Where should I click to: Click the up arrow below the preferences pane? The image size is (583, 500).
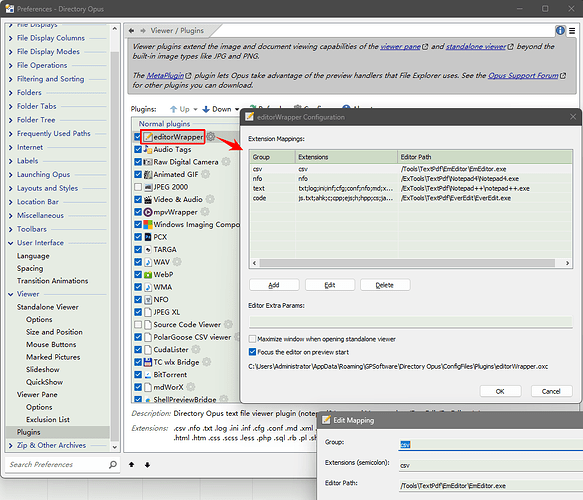132,464
